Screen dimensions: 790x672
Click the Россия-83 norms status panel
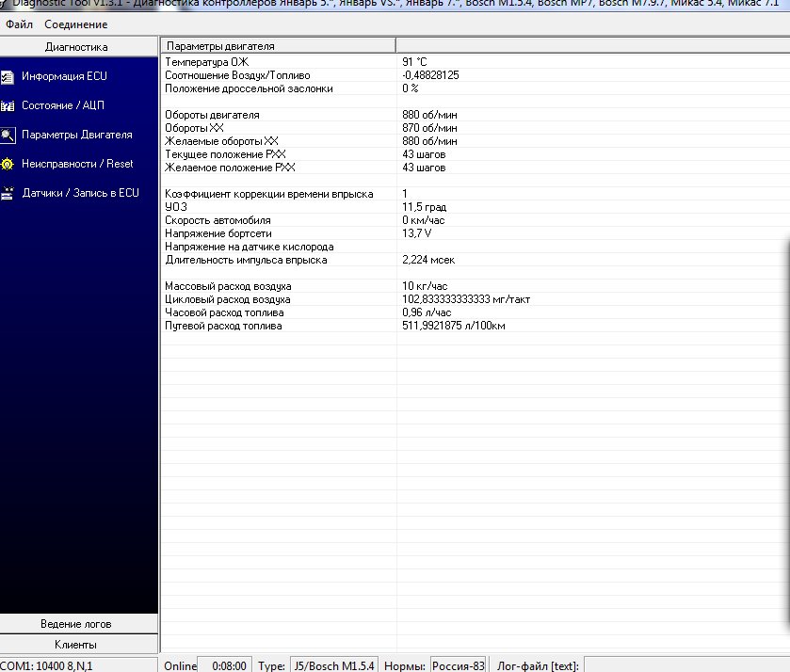click(459, 665)
